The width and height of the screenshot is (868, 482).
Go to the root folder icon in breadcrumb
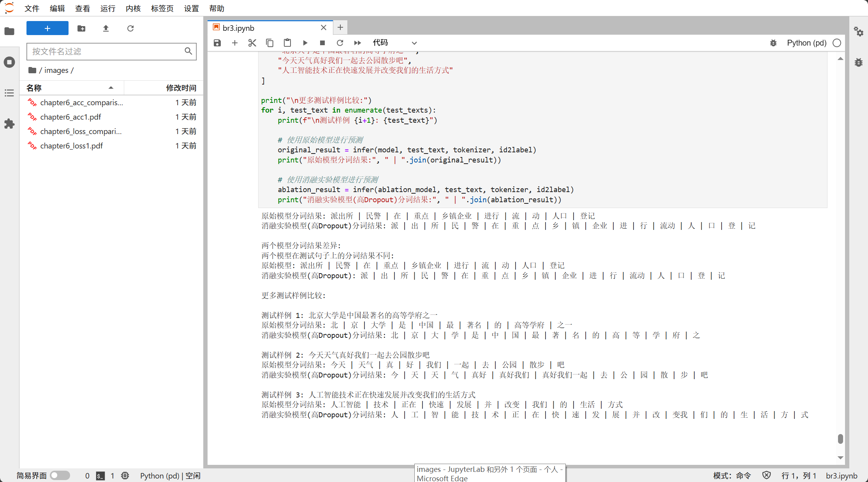point(32,70)
